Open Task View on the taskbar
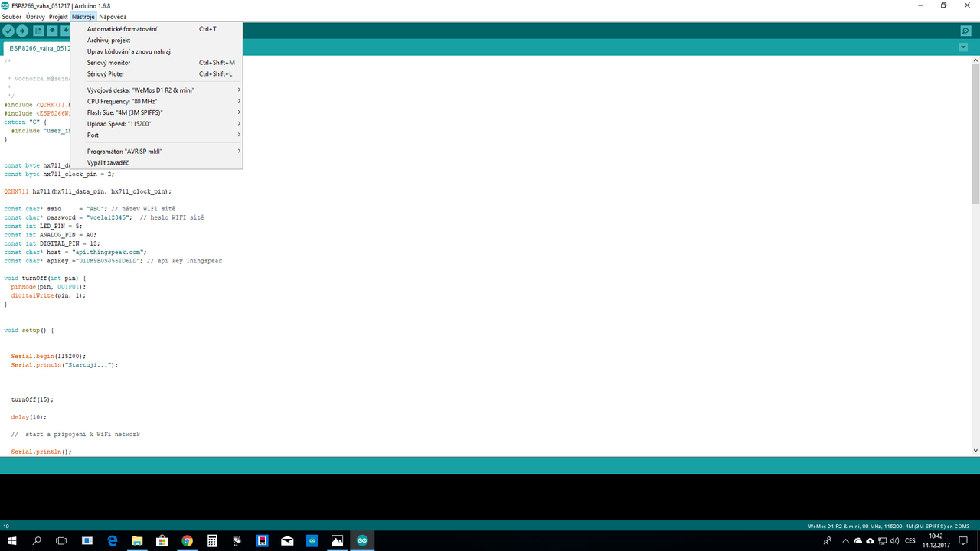Screen dimensions: 980x551 [x=62, y=541]
